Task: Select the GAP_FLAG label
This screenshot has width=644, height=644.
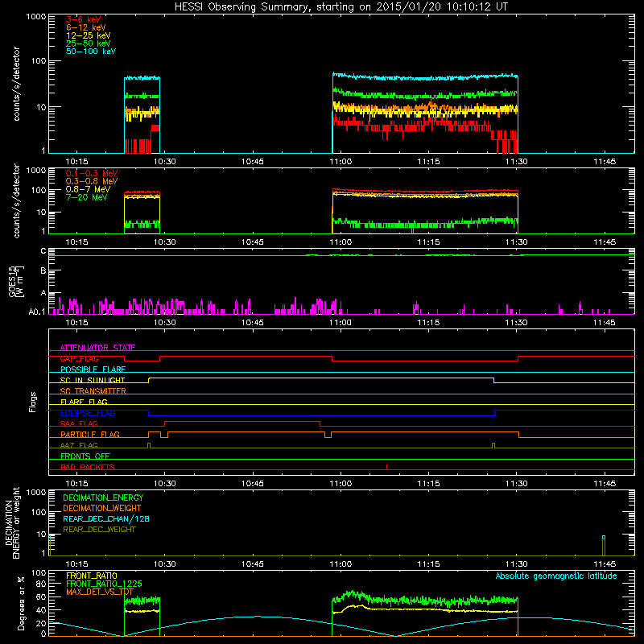Action: click(x=79, y=358)
